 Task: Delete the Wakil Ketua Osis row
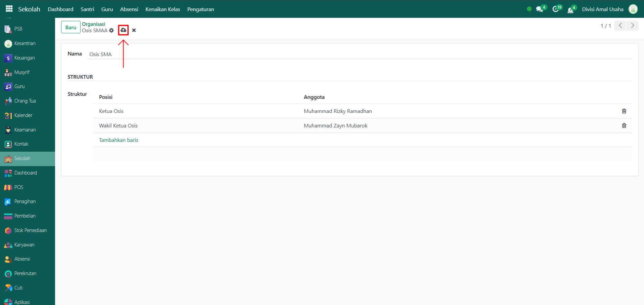click(624, 126)
